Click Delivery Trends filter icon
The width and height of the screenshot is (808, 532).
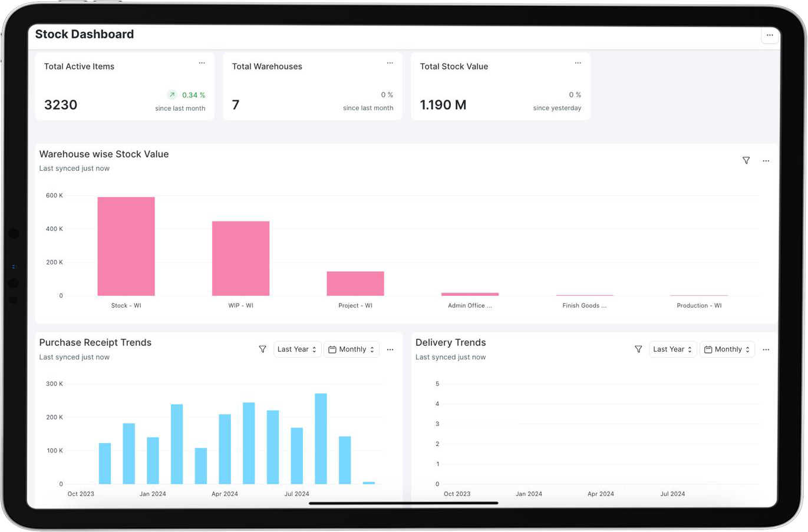tap(638, 349)
